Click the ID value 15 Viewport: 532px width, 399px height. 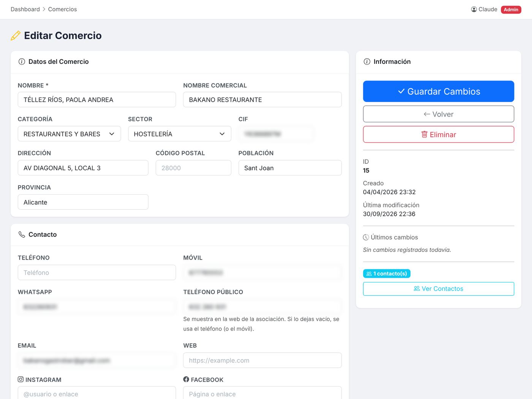(x=366, y=170)
